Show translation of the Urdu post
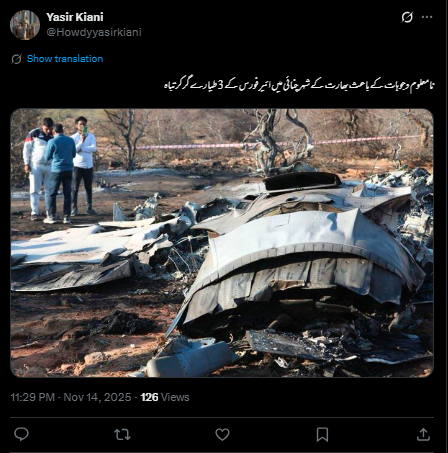Screen dimensions: 448x453 coord(65,59)
